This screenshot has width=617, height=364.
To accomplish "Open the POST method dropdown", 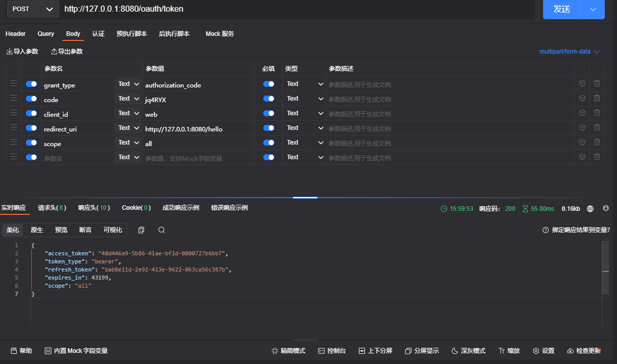I will [x=32, y=9].
